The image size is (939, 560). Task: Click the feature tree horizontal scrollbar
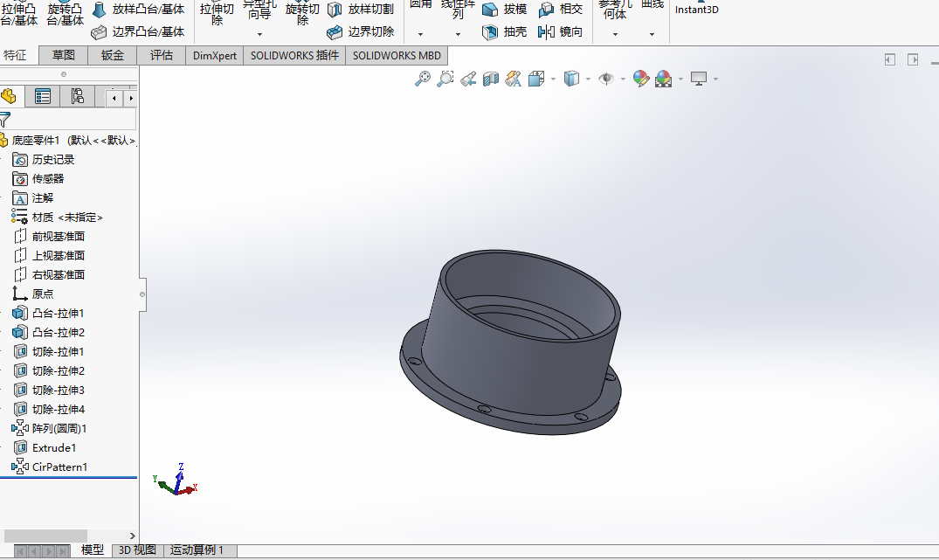(45, 536)
